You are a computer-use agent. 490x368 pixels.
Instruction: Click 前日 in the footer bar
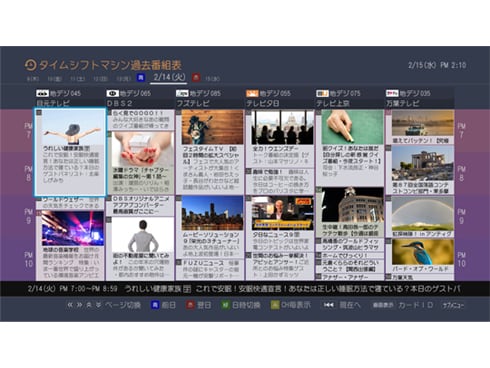pyautogui.click(x=168, y=305)
